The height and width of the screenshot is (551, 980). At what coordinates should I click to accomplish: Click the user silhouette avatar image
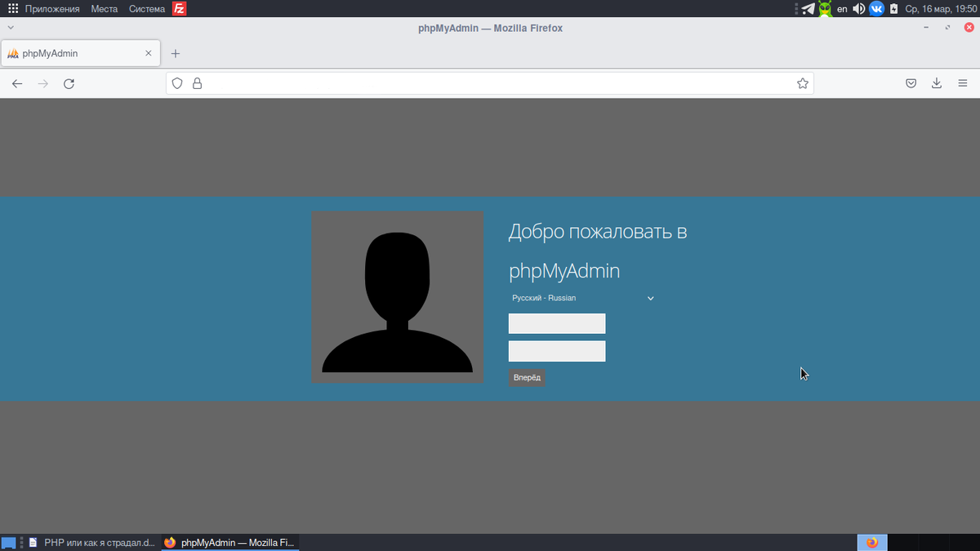pyautogui.click(x=398, y=297)
